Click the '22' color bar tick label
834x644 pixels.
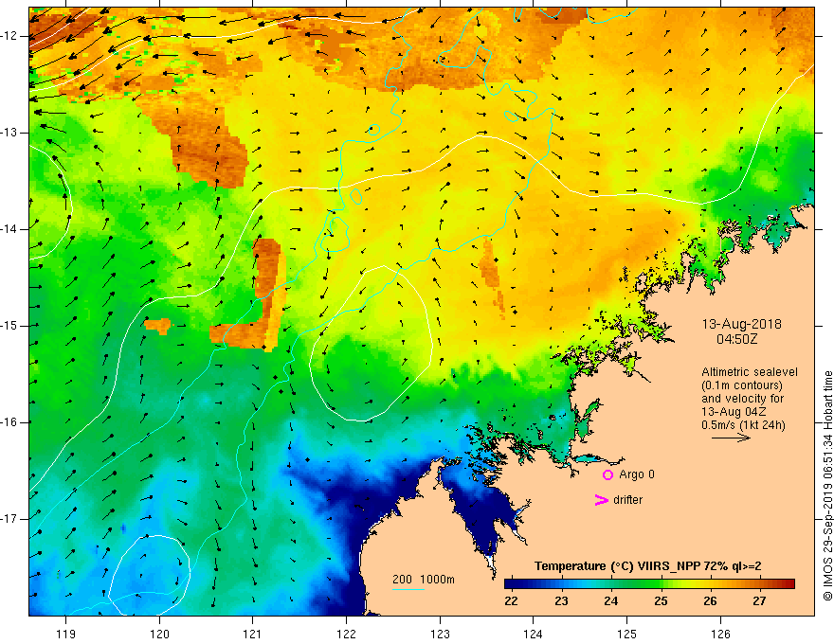pyautogui.click(x=511, y=601)
